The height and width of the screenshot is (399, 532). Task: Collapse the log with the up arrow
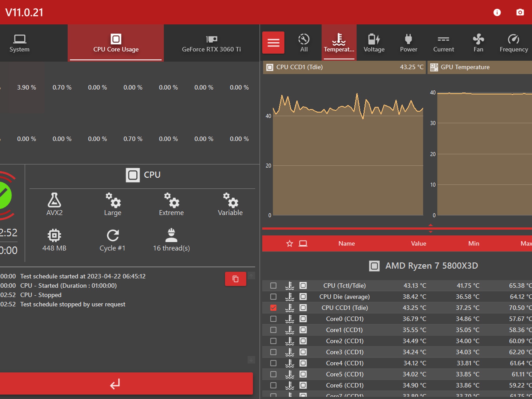click(x=251, y=276)
